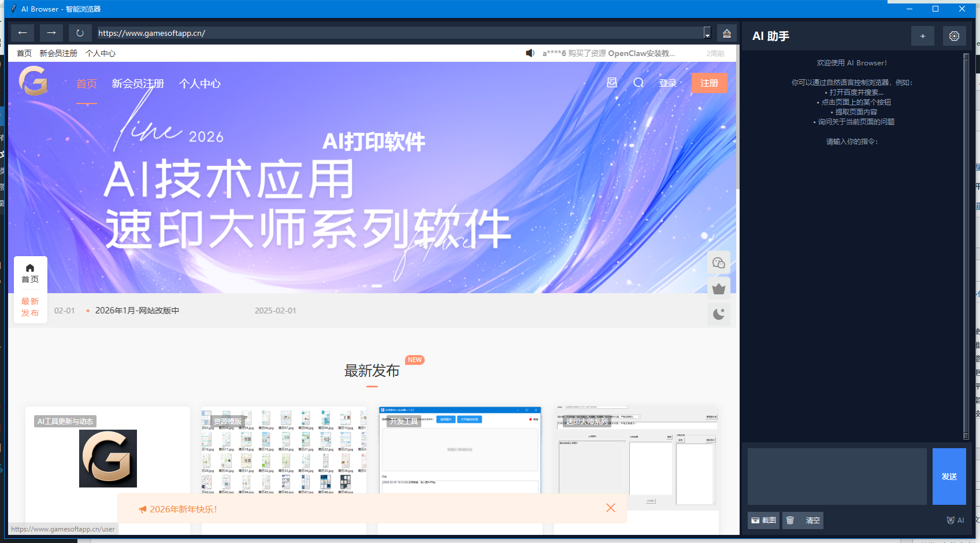
Task: Go to the browser home page icon
Action: pos(727,33)
